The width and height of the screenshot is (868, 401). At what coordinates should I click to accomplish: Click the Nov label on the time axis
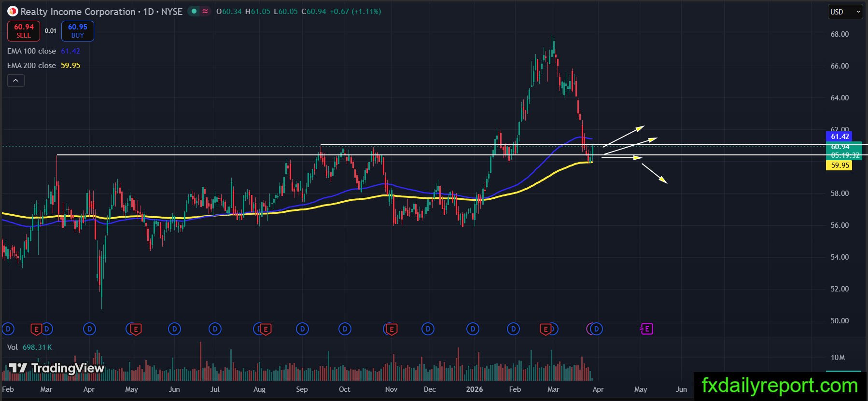click(392, 389)
